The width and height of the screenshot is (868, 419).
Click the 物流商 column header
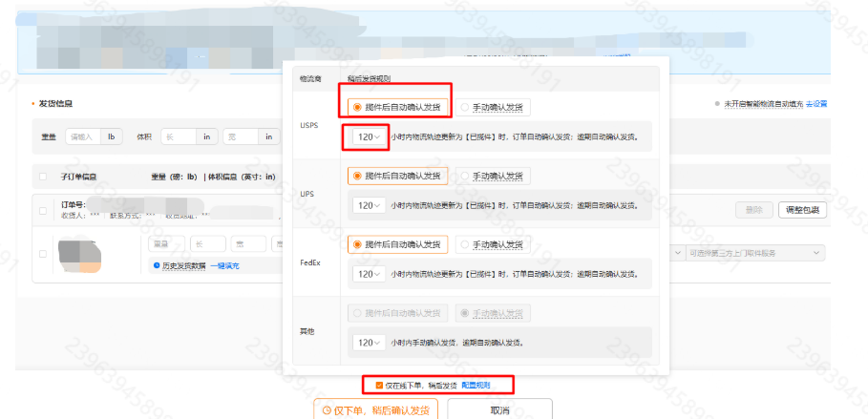pyautogui.click(x=310, y=78)
